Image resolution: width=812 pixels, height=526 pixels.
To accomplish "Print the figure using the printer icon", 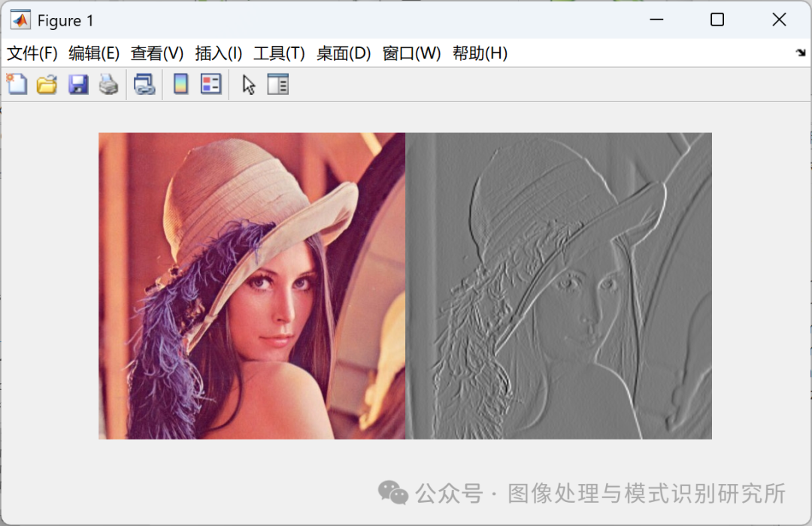I will pyautogui.click(x=109, y=84).
